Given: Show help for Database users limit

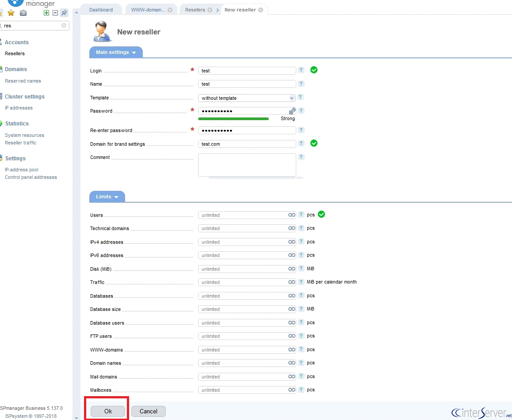Looking at the screenshot, I should click(301, 322).
